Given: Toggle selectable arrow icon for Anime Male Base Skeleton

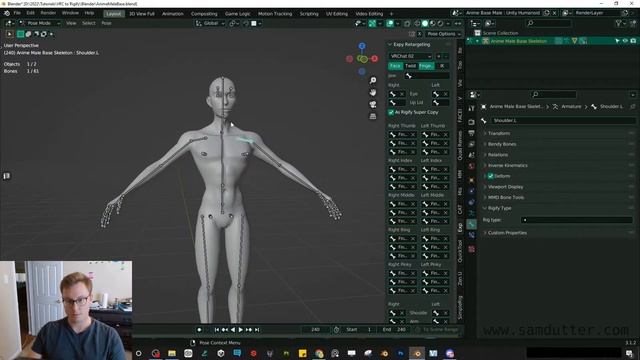Looking at the screenshot, I should pyautogui.click(x=617, y=41).
